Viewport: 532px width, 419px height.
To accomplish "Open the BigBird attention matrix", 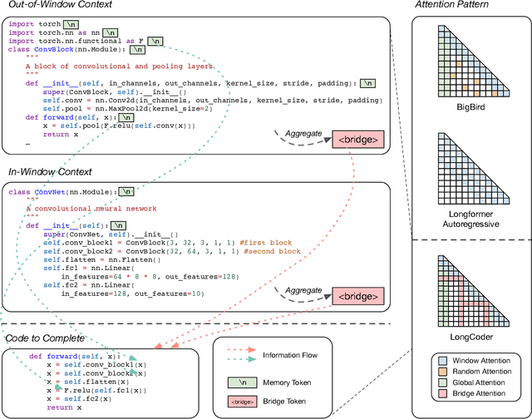I will coord(467,57).
